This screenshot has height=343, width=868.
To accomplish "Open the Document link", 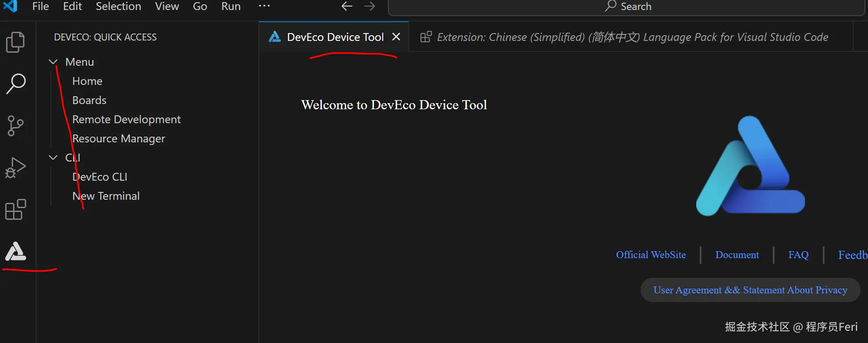I will [737, 255].
